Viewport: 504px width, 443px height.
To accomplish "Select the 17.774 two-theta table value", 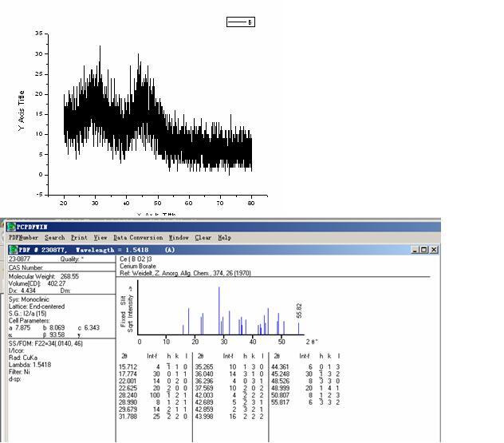I will 128,374.
